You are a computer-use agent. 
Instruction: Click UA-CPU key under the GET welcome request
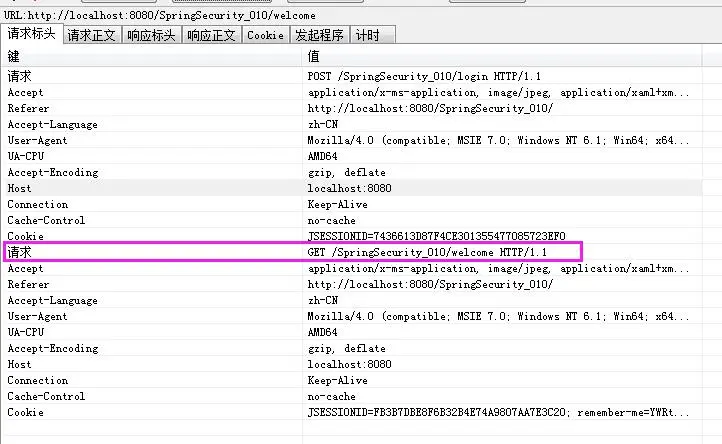coord(26,332)
